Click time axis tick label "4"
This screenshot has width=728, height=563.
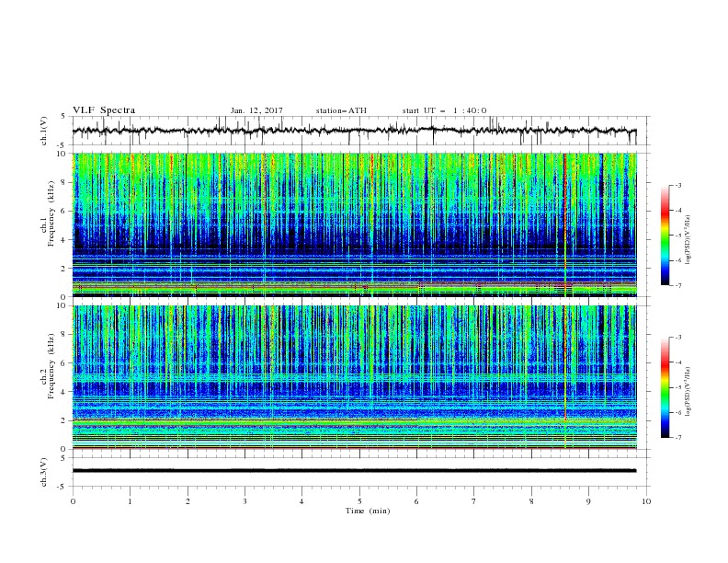point(301,501)
